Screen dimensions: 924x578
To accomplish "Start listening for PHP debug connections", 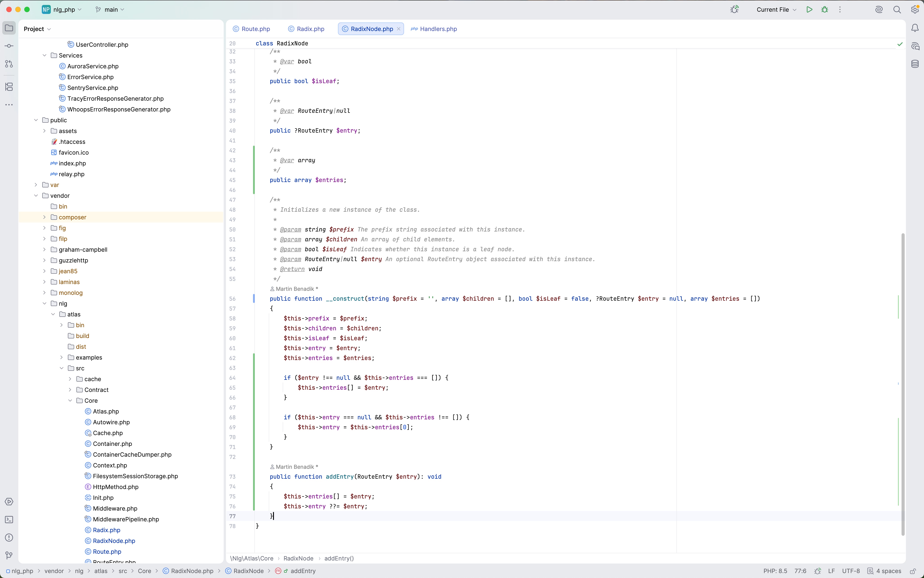I will [735, 10].
